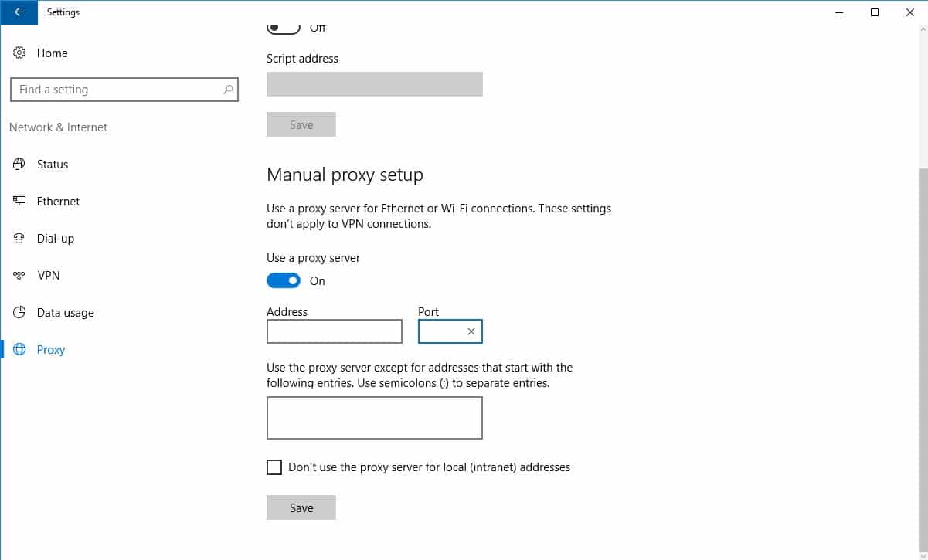Open Status via its globe icon

[19, 164]
